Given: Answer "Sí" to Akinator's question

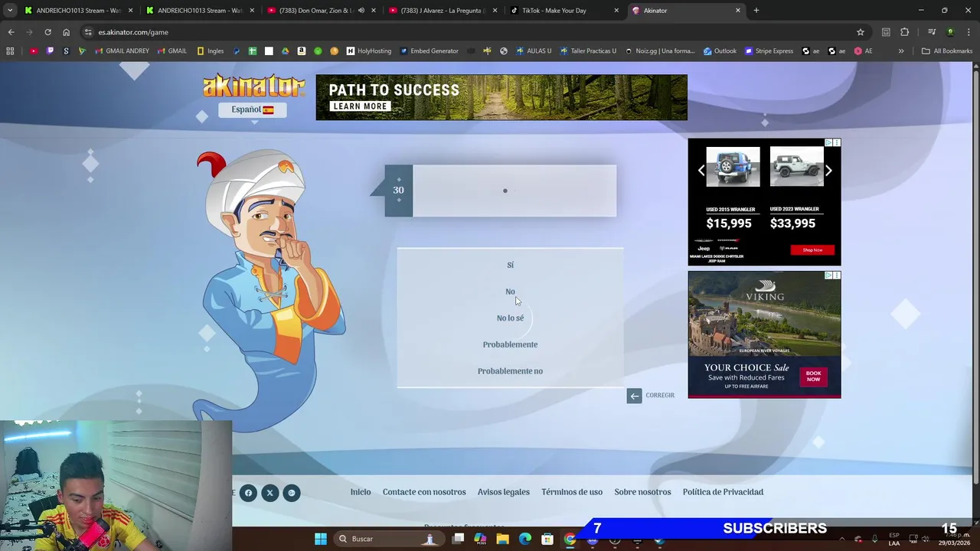Looking at the screenshot, I should [510, 265].
